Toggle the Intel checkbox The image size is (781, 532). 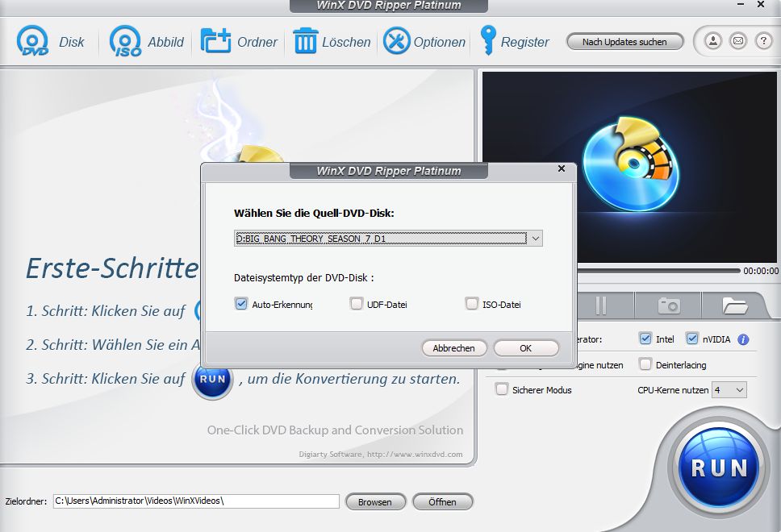[x=645, y=339]
